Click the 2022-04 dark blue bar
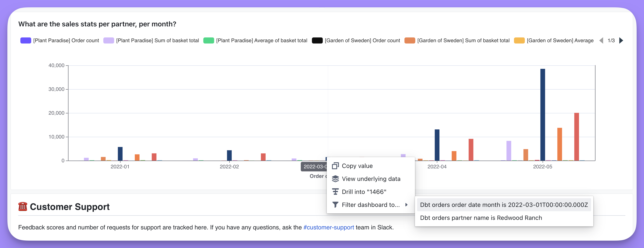 [x=437, y=145]
